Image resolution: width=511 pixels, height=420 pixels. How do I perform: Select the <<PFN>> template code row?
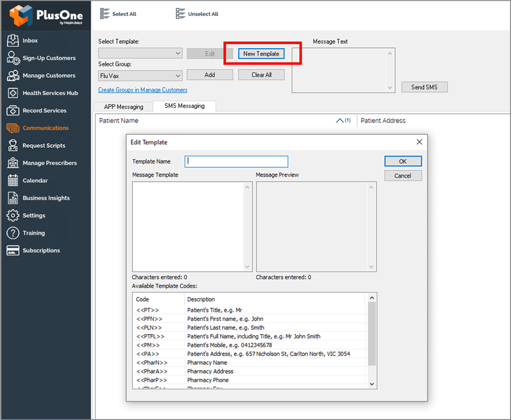(x=250, y=319)
